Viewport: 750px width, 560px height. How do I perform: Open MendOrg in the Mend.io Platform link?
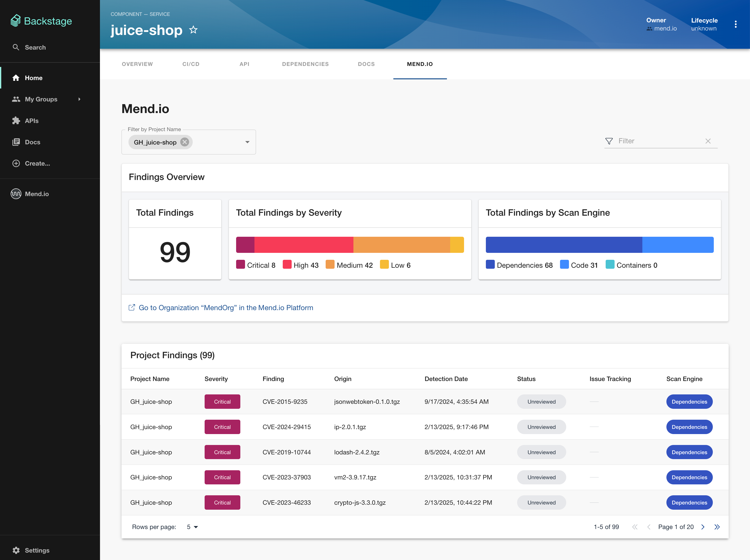[x=225, y=307]
